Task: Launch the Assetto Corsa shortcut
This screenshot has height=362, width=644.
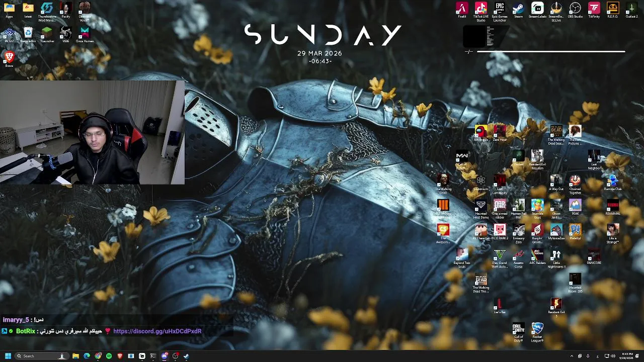Action: (518, 258)
